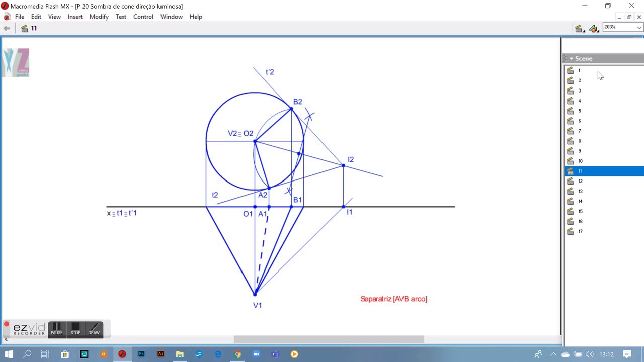Click the B2 point label on stage
The height and width of the screenshot is (362, 644).
point(298,102)
